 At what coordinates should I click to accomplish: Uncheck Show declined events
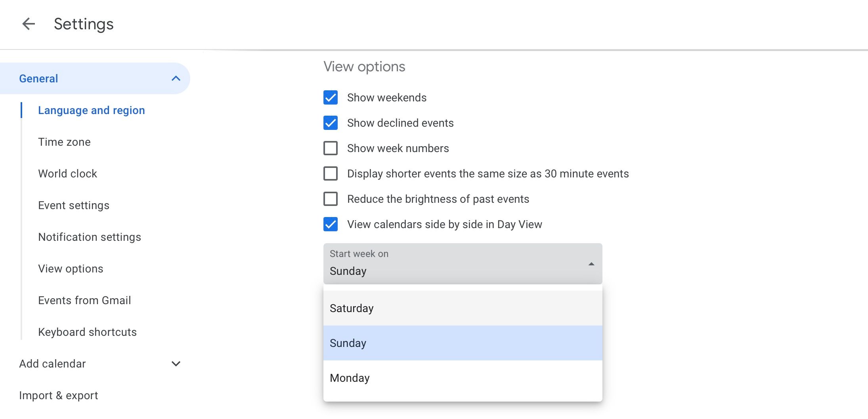[x=330, y=123]
